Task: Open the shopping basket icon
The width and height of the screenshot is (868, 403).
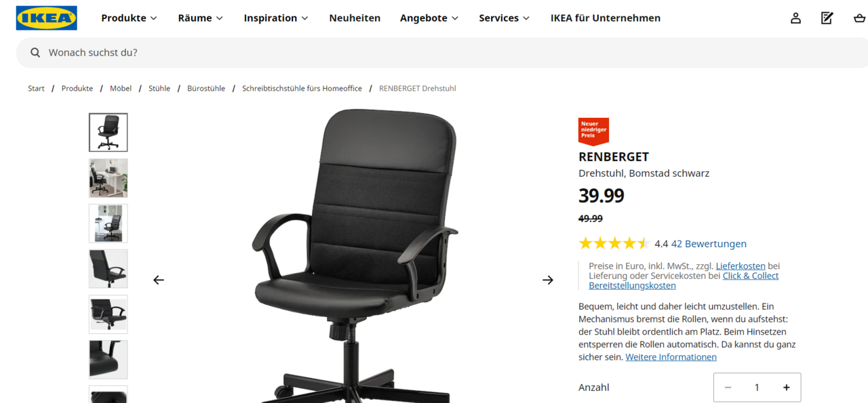Action: (x=859, y=18)
